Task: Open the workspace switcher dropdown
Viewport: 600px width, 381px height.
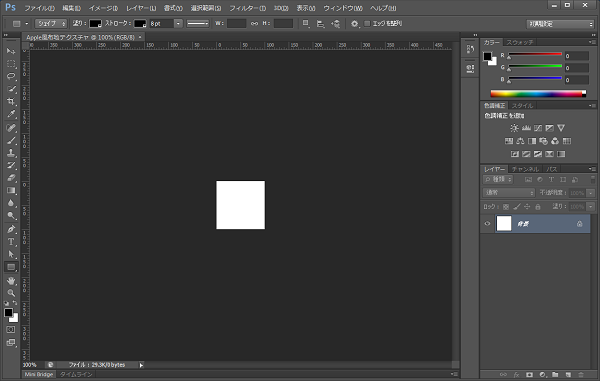Action: (560, 24)
